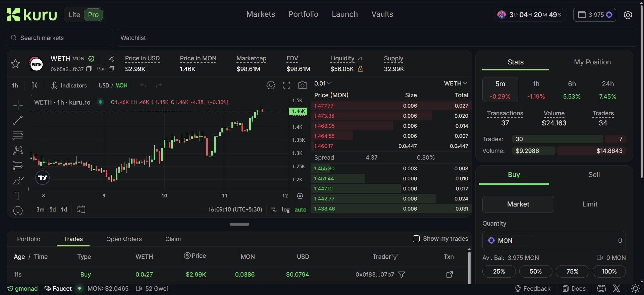
Task: Toggle percent scale on chart
Action: [x=274, y=210]
